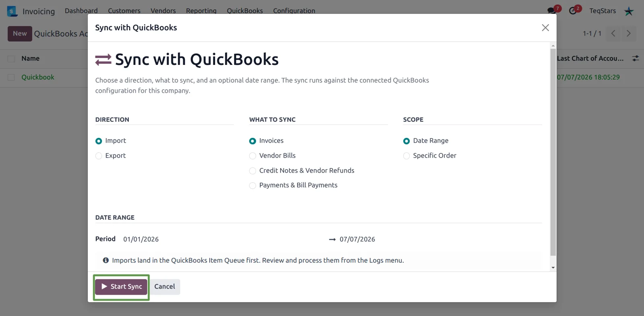
Task: Click the 1-1 / 1 pager counter
Action: pos(592,34)
